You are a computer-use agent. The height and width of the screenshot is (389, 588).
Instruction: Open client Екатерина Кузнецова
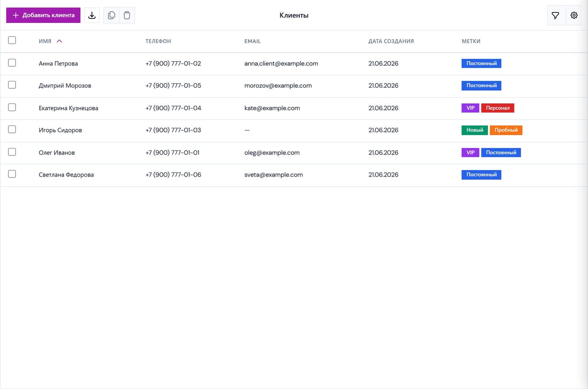68,108
